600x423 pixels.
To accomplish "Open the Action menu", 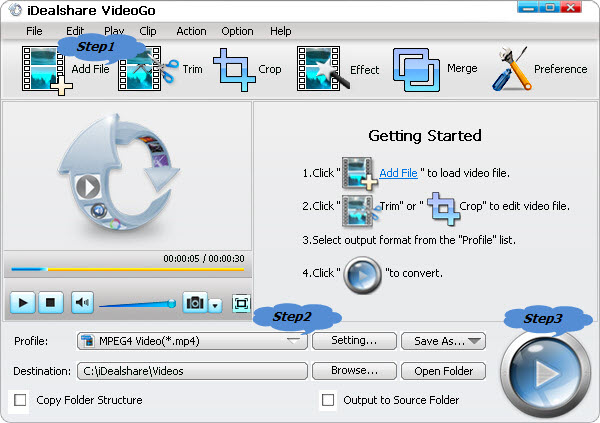I will [191, 31].
